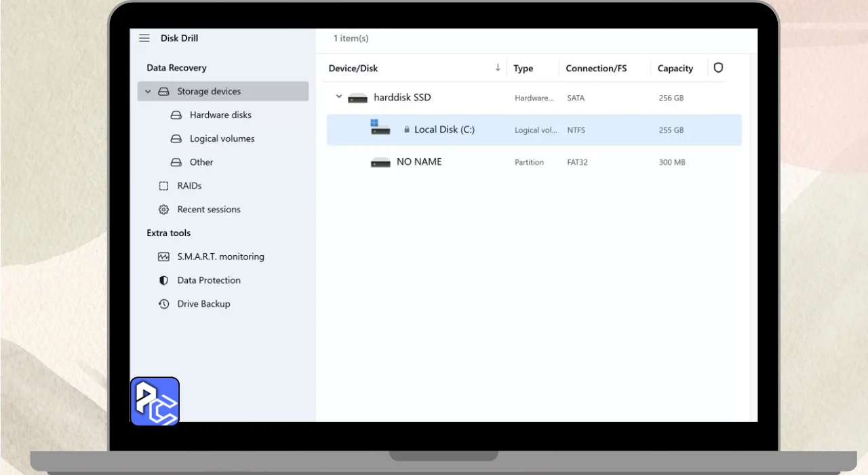Image resolution: width=868 pixels, height=475 pixels.
Task: Click the 255 GB capacity value
Action: click(x=671, y=130)
